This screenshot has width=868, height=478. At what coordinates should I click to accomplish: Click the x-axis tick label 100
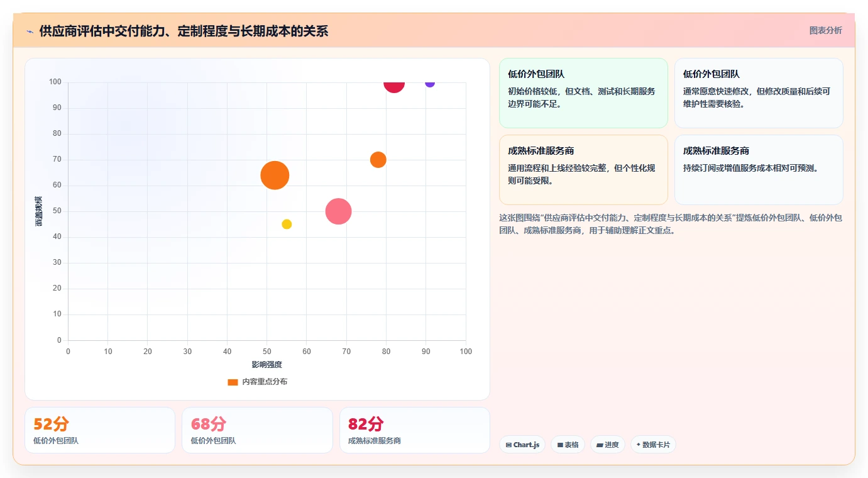pos(466,352)
